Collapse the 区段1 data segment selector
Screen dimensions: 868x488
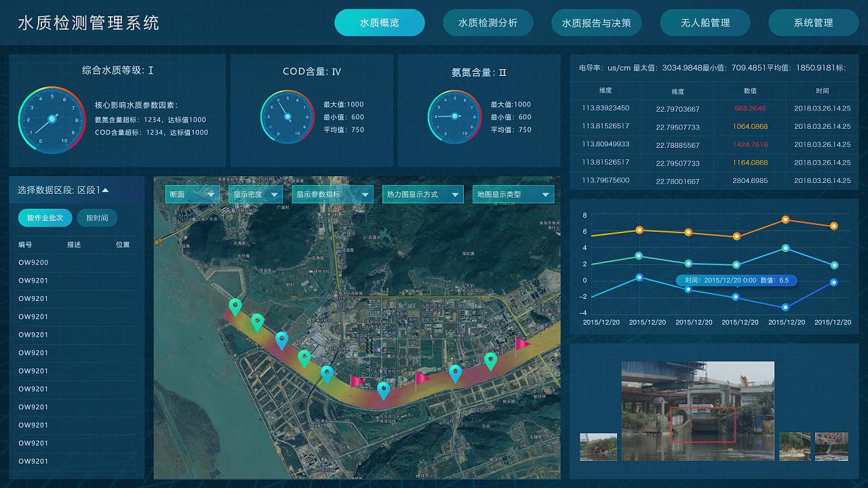click(x=75, y=190)
